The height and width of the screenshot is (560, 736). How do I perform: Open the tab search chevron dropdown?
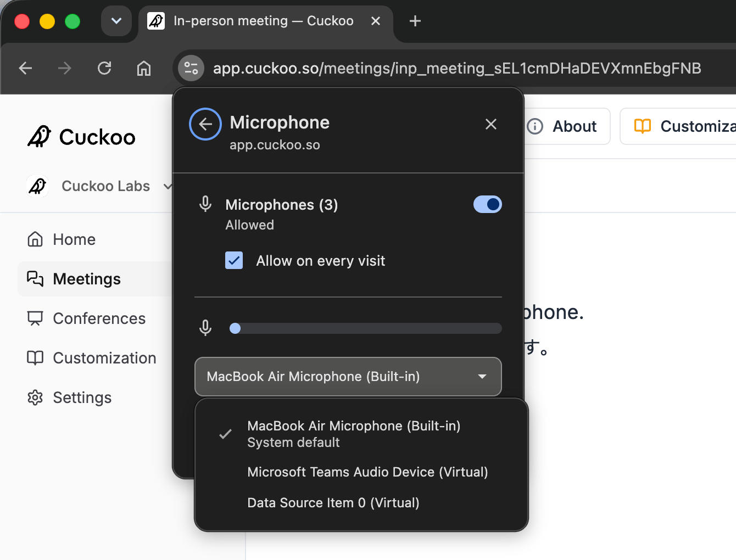pos(116,21)
